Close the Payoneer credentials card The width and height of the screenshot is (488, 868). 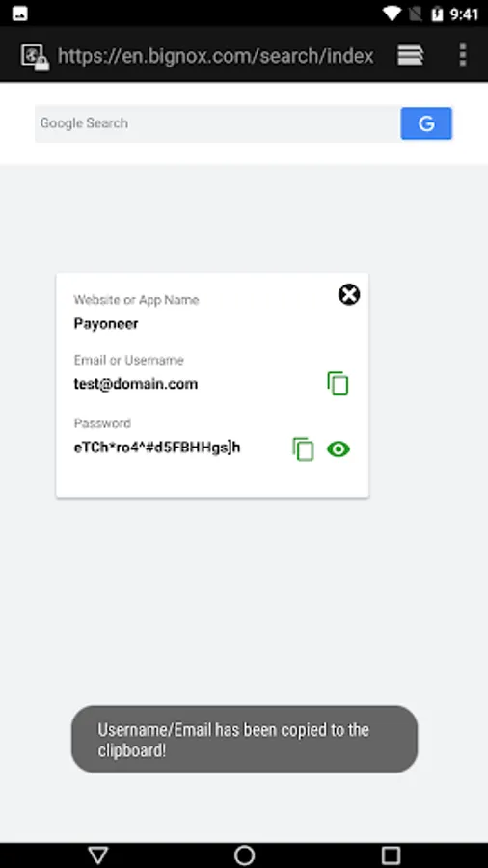[x=349, y=294]
